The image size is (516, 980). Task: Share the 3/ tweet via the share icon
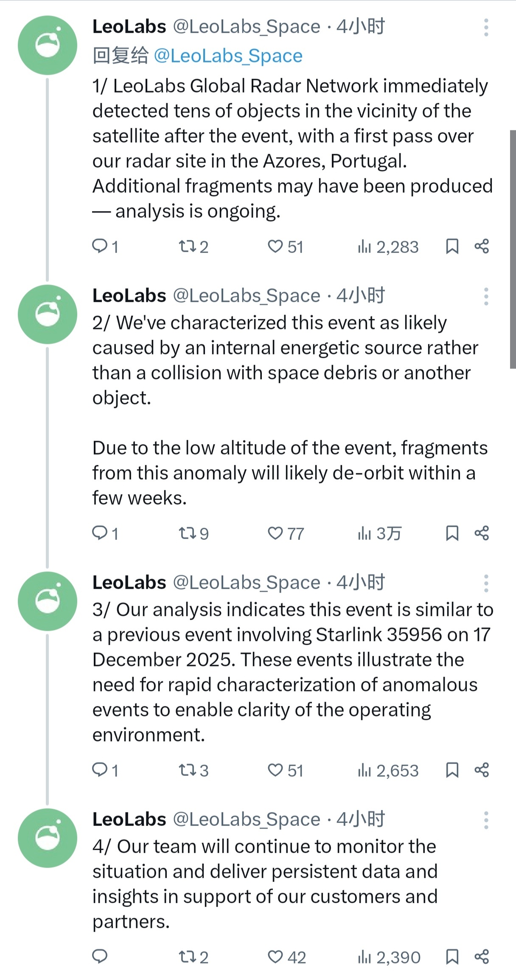point(482,769)
